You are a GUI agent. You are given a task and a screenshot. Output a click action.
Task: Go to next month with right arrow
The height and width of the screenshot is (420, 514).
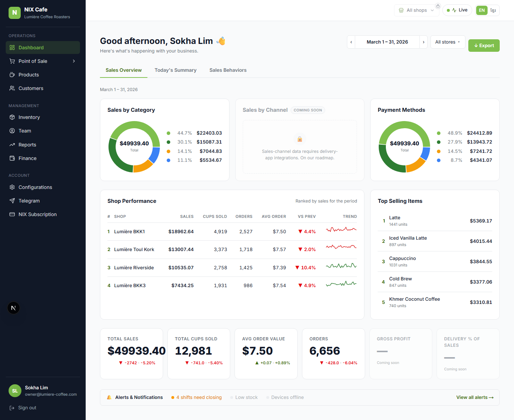424,42
